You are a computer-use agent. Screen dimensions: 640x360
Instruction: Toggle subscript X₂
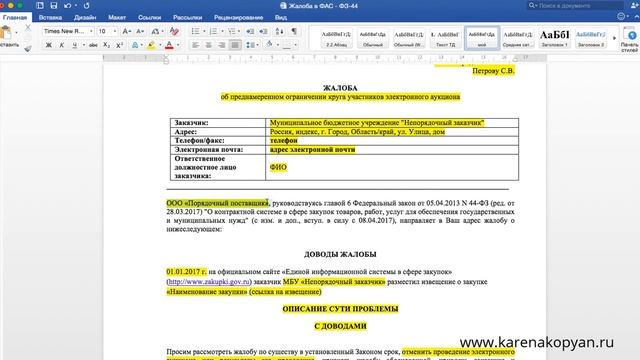click(x=107, y=45)
